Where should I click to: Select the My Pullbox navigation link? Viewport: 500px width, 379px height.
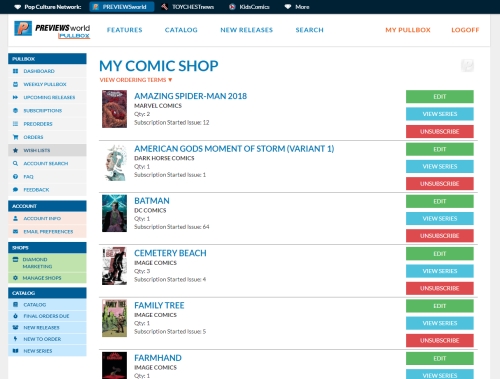(x=408, y=30)
